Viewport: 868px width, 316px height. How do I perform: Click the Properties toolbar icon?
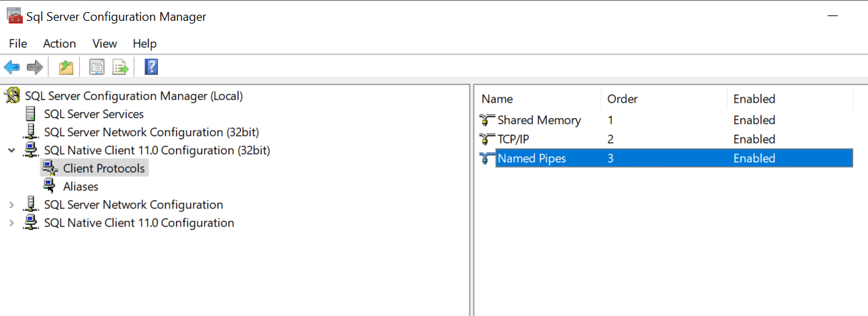tap(97, 67)
